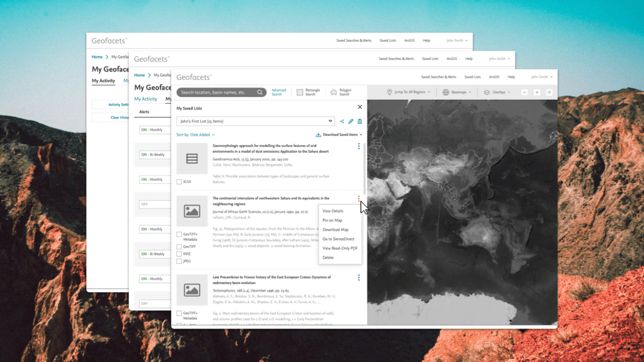This screenshot has width=644, height=362.
Task: Open the Download Saved Items dropdown
Action: pos(339,135)
